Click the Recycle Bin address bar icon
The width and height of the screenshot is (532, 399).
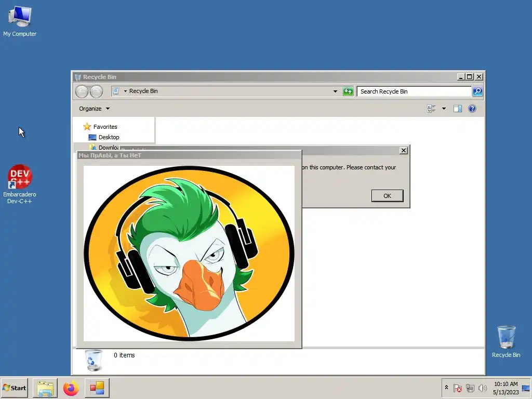point(116,91)
